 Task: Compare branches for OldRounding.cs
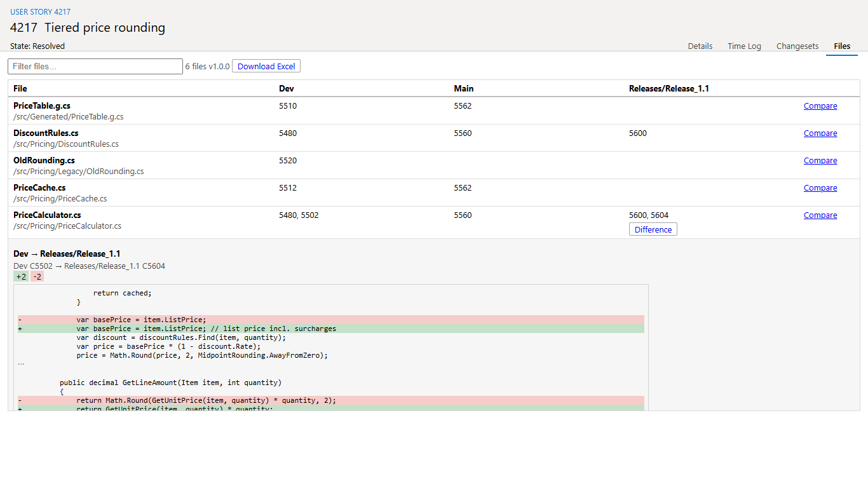[x=820, y=161]
